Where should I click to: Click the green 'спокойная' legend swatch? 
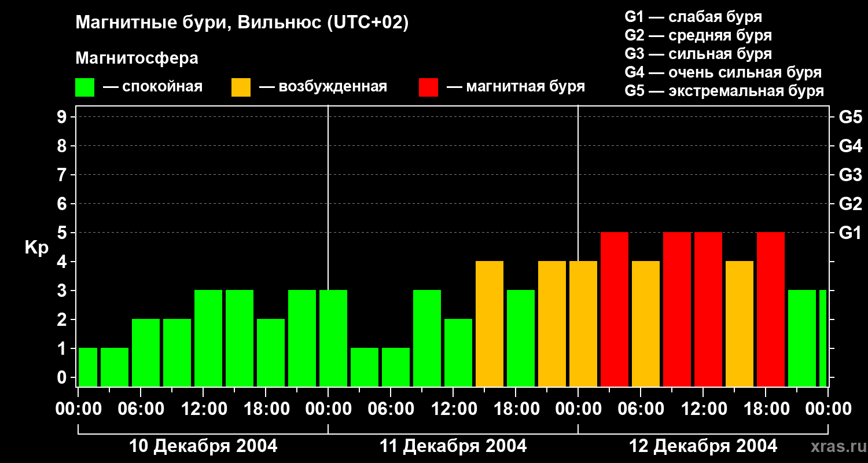(84, 87)
